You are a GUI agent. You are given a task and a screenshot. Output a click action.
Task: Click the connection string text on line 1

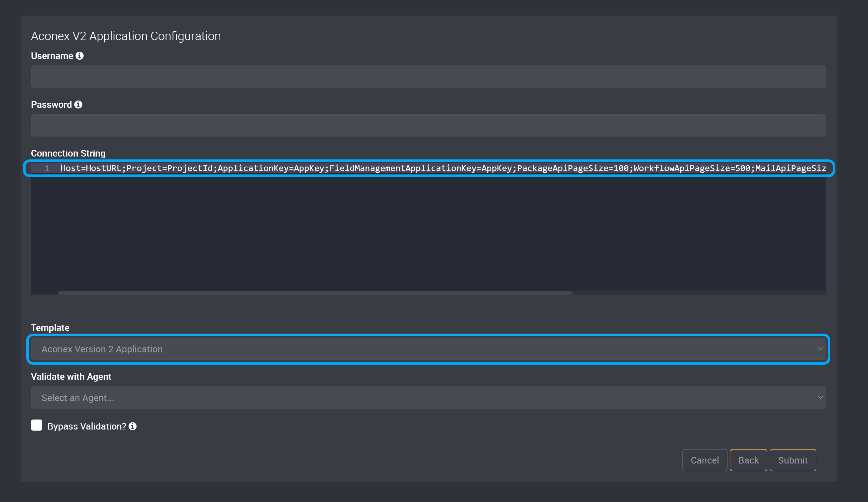443,168
